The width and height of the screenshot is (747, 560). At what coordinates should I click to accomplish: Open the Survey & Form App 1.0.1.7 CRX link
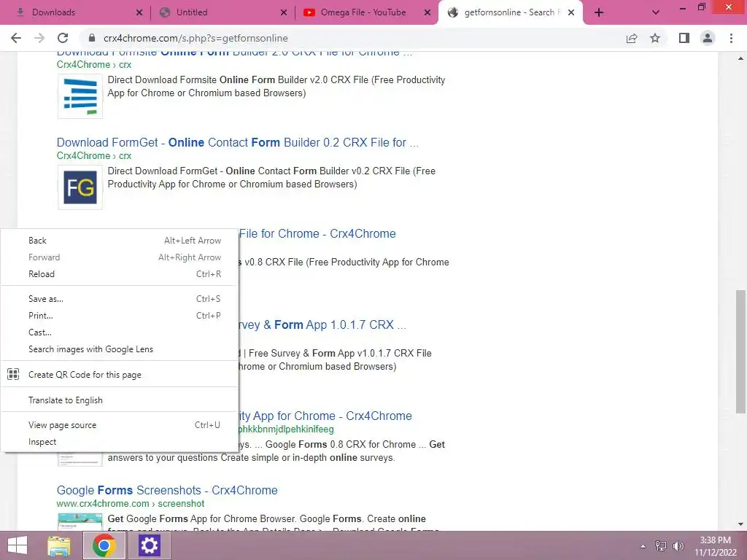coord(322,324)
